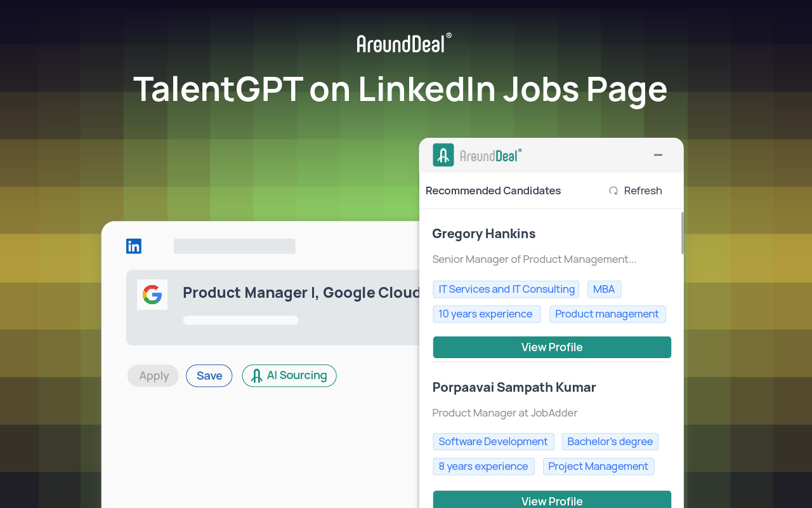This screenshot has height=508, width=812.
Task: Click the AI Sourcing button
Action: (289, 376)
